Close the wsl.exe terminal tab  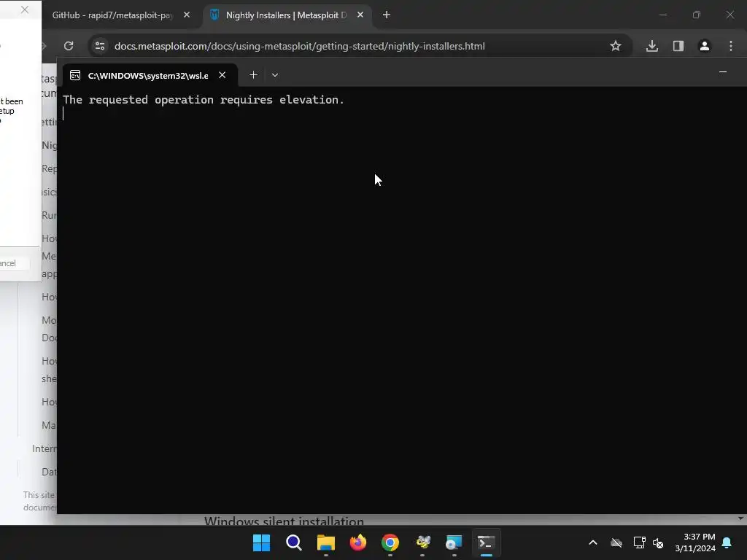point(222,75)
